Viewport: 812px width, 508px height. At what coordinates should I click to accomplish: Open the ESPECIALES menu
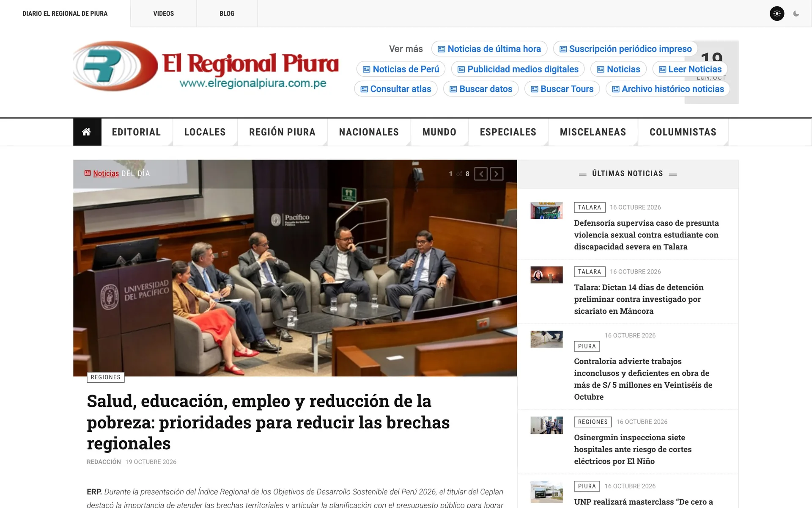[508, 132]
